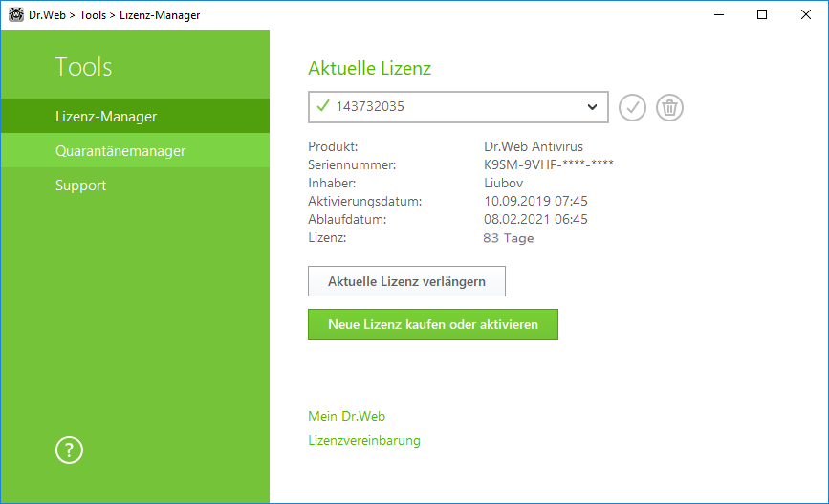
Task: Select license 143732035 in combo box
Action: (x=458, y=107)
